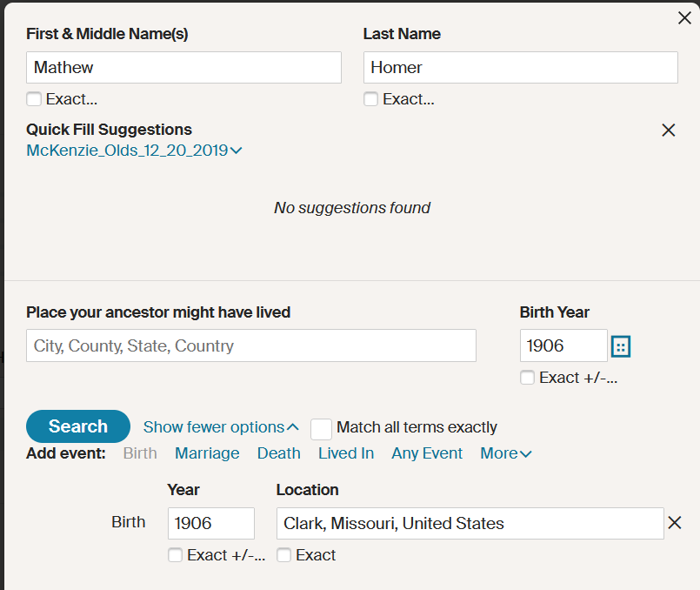The height and width of the screenshot is (590, 700).
Task: Focus the Last Name field containing Homer
Action: (x=520, y=68)
